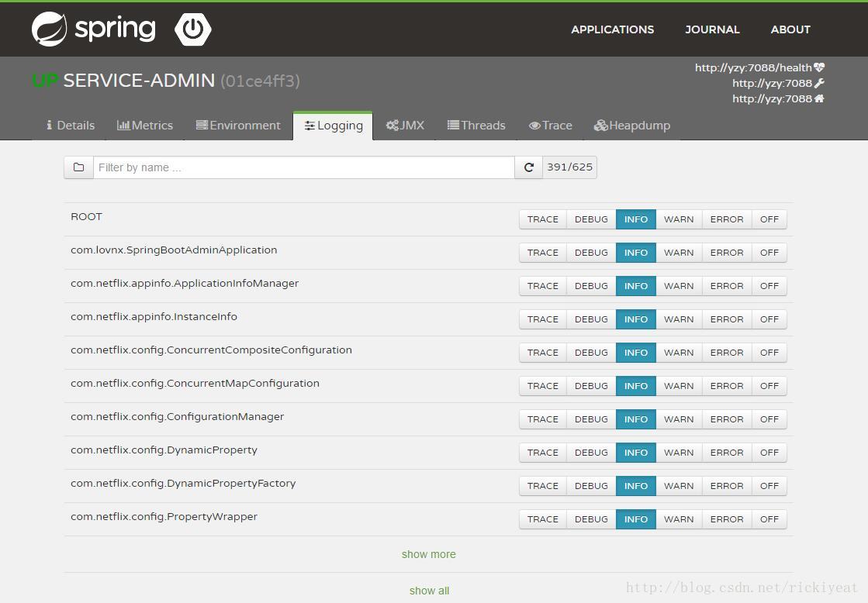Click the power icon beside the Spring logo
This screenshot has width=868, height=603.
[x=193, y=29]
